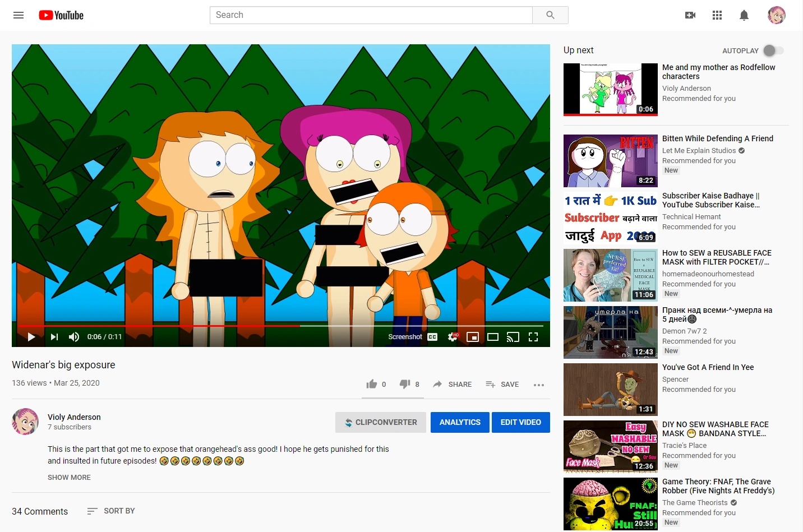
Task: Click the Edit Video button
Action: (x=521, y=422)
